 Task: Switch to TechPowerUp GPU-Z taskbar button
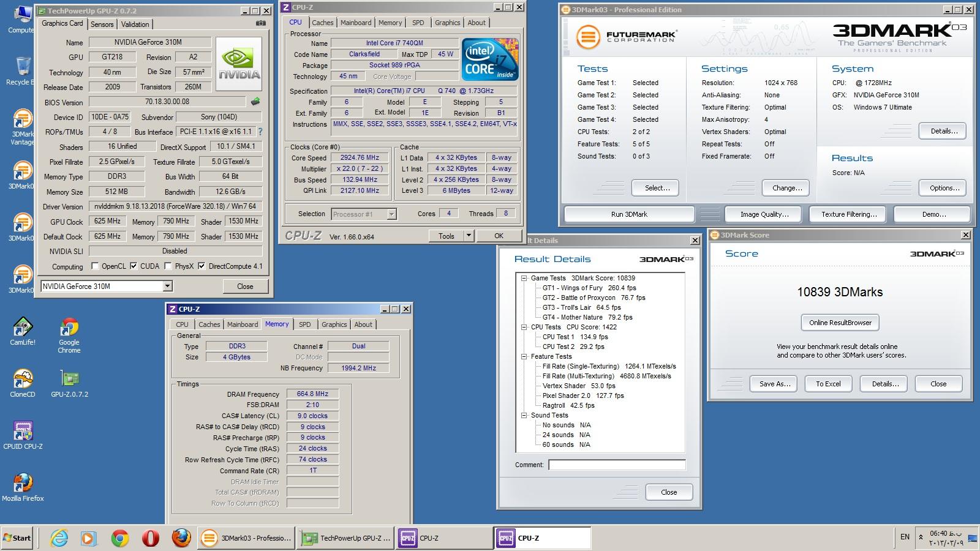tap(345, 538)
